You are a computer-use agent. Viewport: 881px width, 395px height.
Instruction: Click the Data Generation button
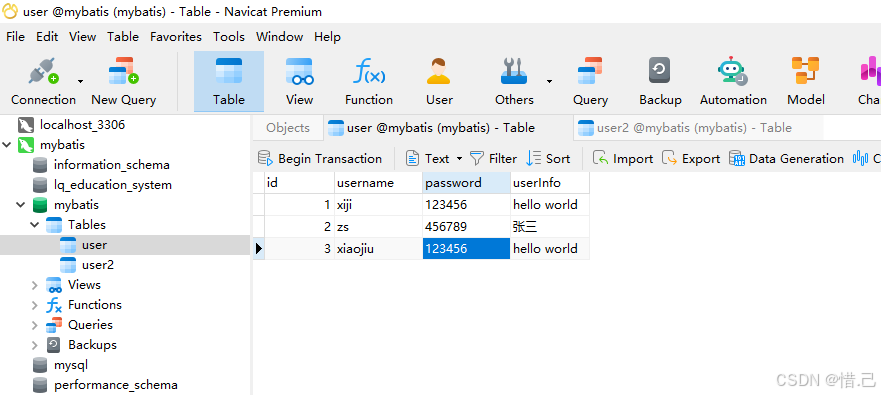786,159
